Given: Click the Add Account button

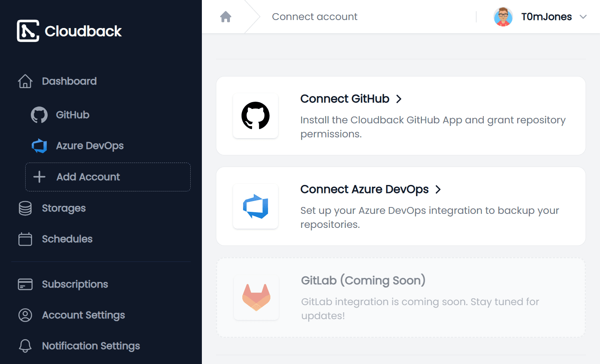Looking at the screenshot, I should (x=108, y=177).
